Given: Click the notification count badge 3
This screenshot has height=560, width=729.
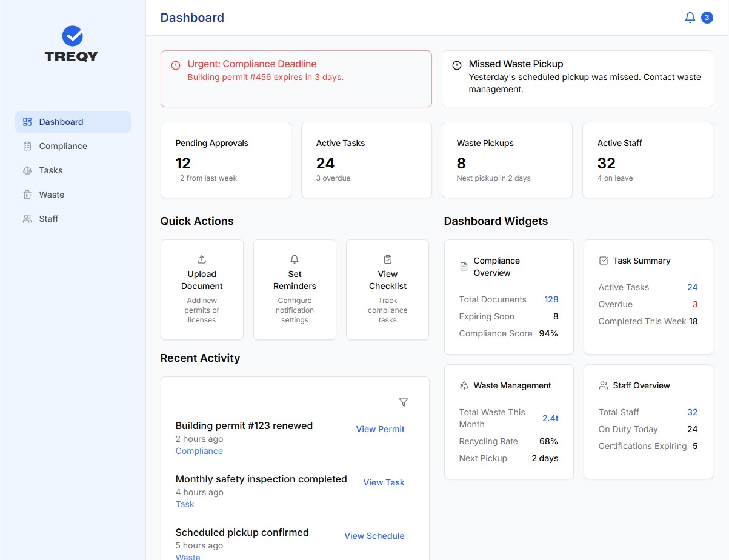Looking at the screenshot, I should click(707, 18).
